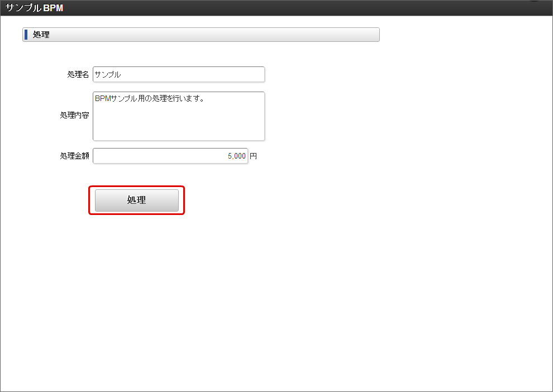Click the 処理金額 label
The width and height of the screenshot is (553, 392).
74,156
